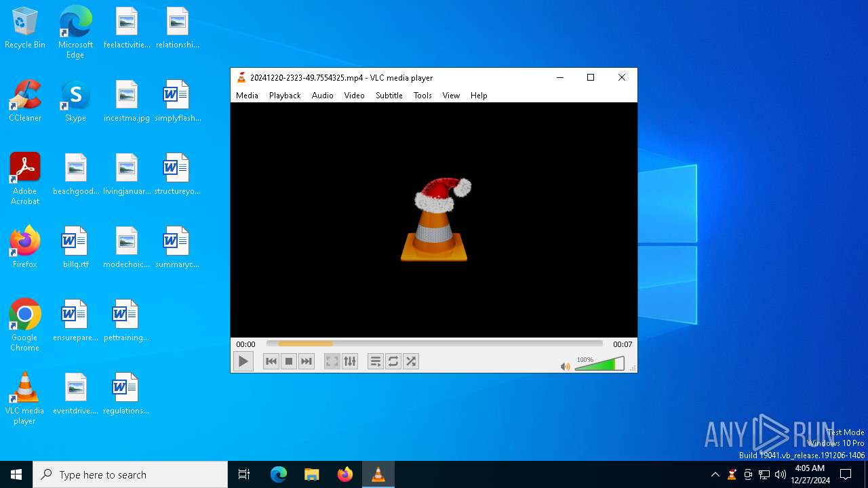Viewport: 868px width, 488px height.
Task: Select the livingjanuar... image file
Action: click(126, 174)
